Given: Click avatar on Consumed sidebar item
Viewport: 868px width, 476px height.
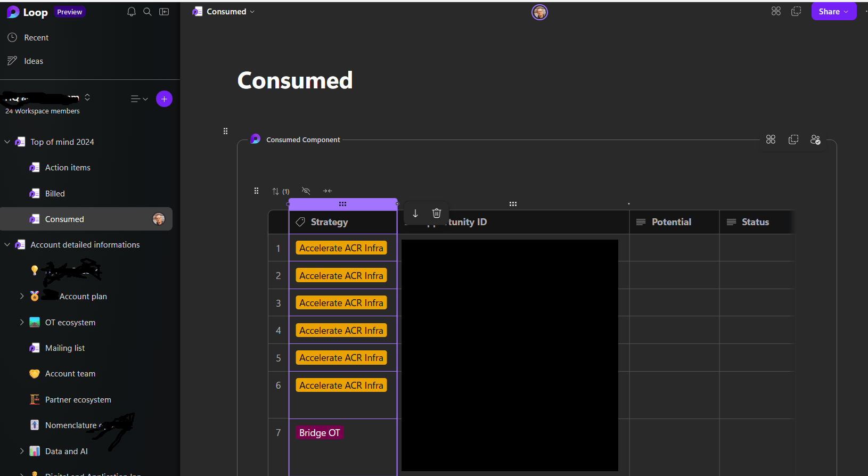Looking at the screenshot, I should pos(159,219).
